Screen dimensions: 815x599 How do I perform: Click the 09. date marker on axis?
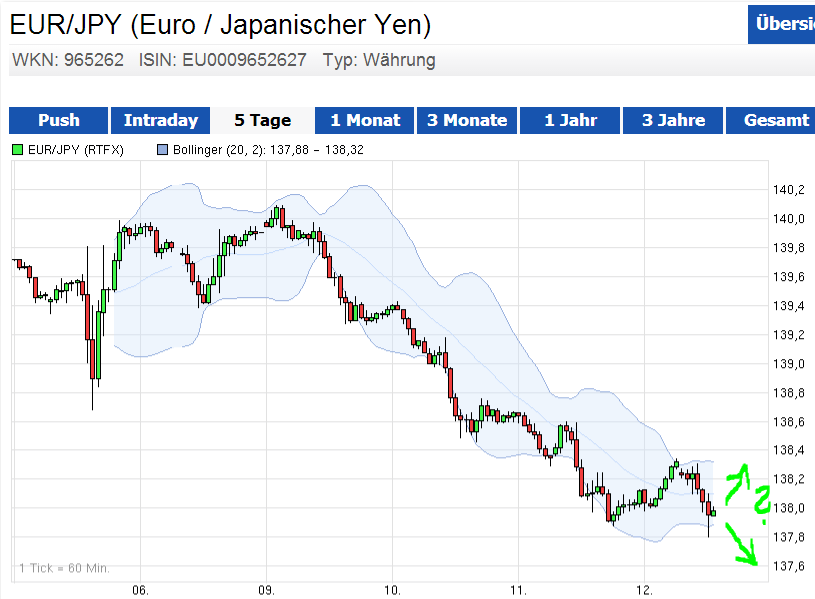click(x=266, y=589)
